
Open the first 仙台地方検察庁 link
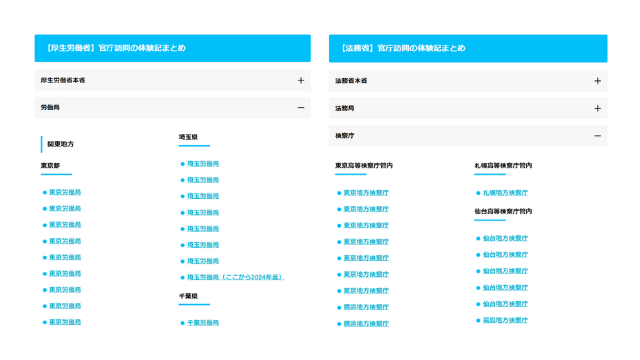pyautogui.click(x=505, y=238)
